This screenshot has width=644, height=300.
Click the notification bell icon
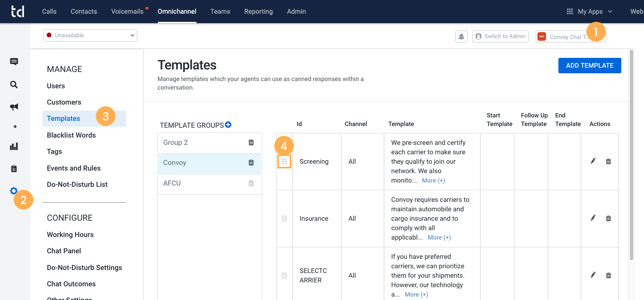pyautogui.click(x=461, y=36)
